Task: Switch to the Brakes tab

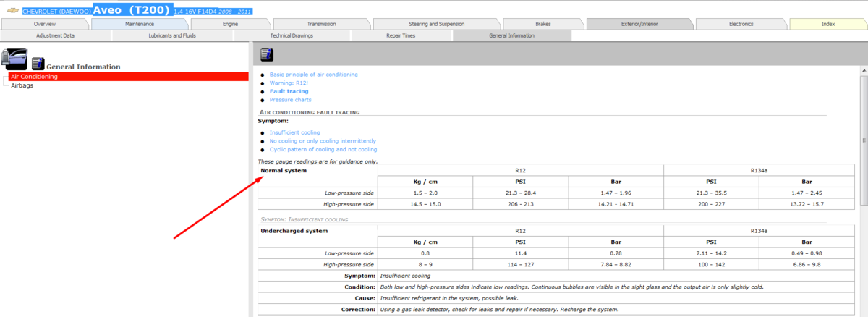Action: click(542, 24)
